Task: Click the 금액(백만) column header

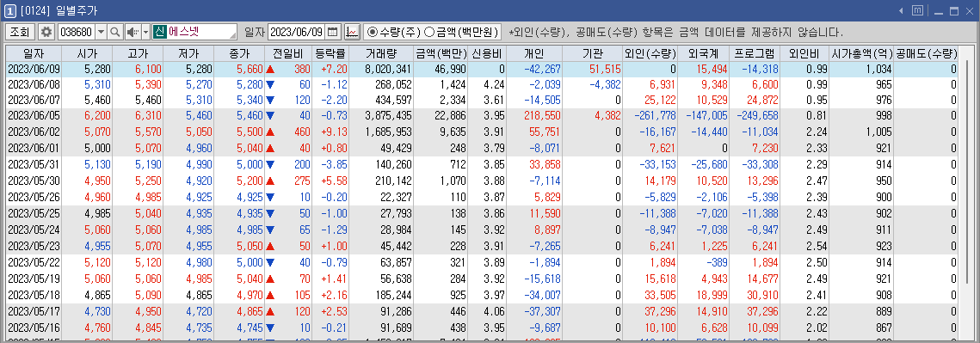Action: (x=440, y=53)
